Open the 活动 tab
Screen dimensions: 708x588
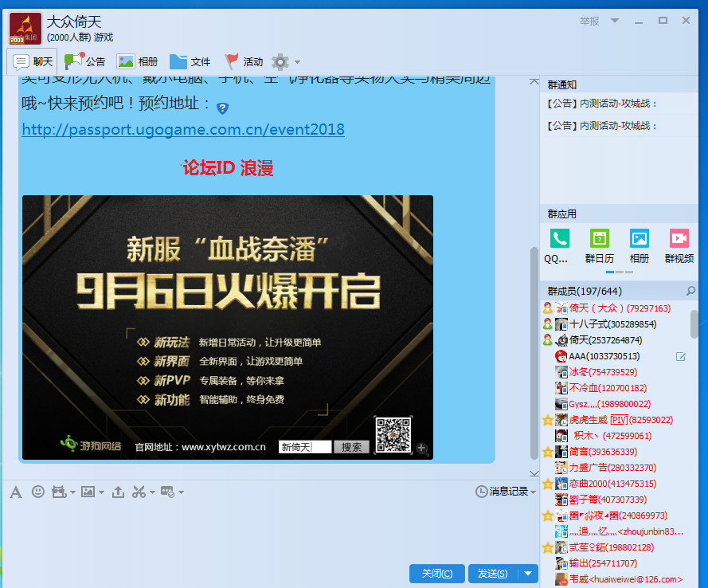pyautogui.click(x=244, y=61)
